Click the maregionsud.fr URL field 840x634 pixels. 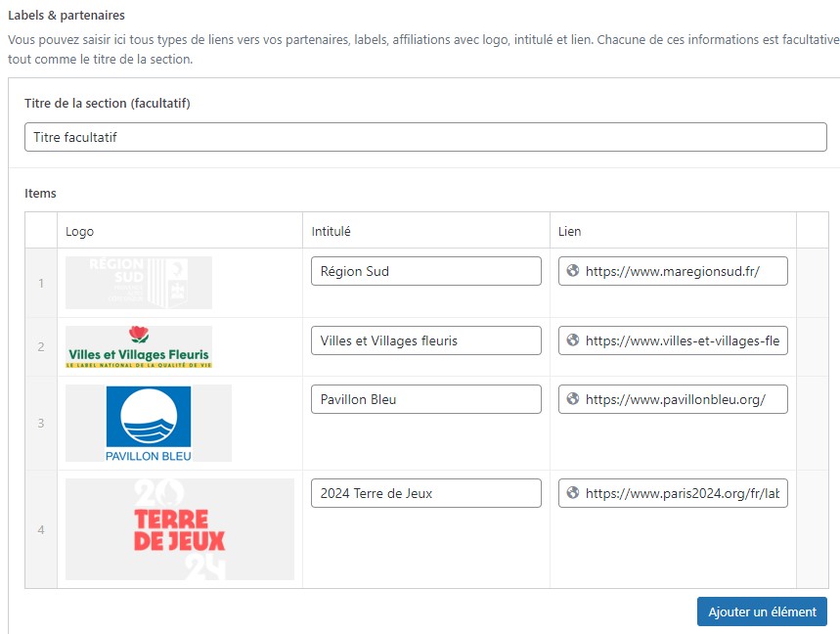[683, 272]
